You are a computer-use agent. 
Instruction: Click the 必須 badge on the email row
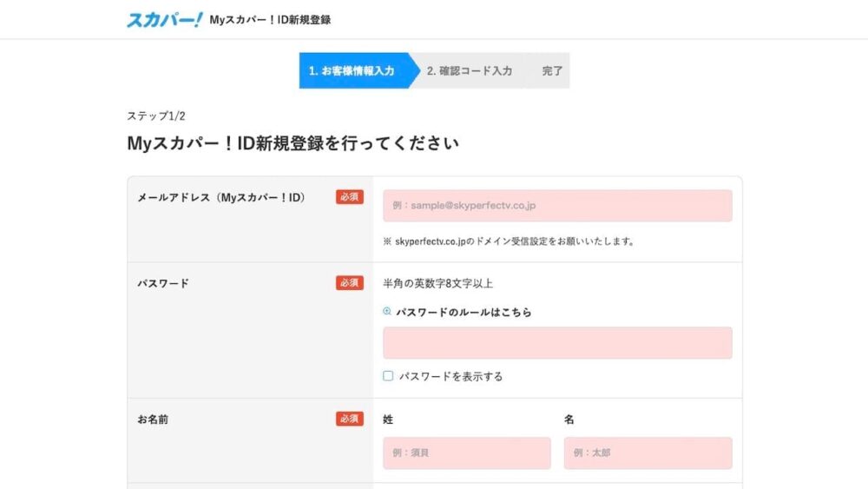point(349,196)
